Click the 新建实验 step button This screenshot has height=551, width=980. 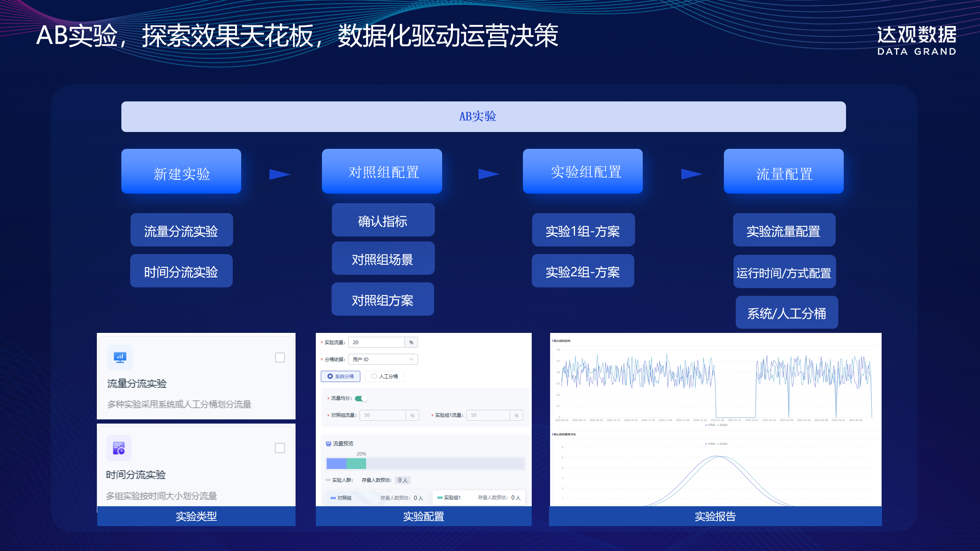(x=181, y=171)
